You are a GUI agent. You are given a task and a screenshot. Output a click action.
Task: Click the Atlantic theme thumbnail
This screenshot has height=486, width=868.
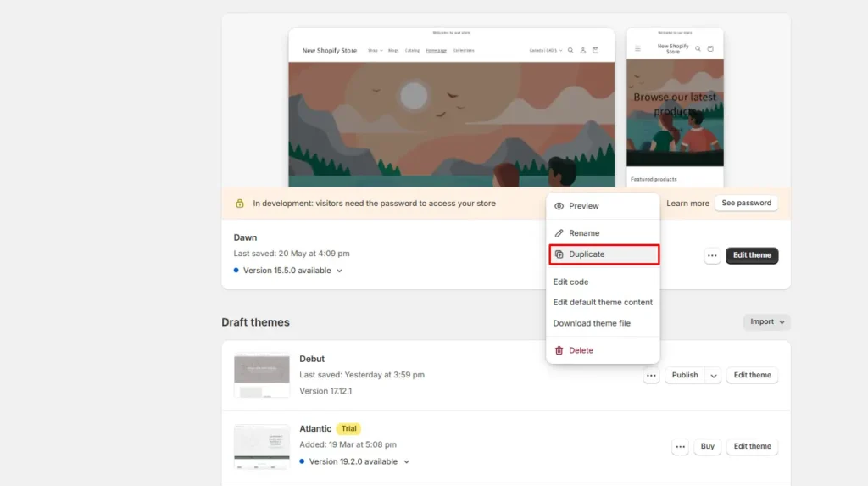coord(261,447)
